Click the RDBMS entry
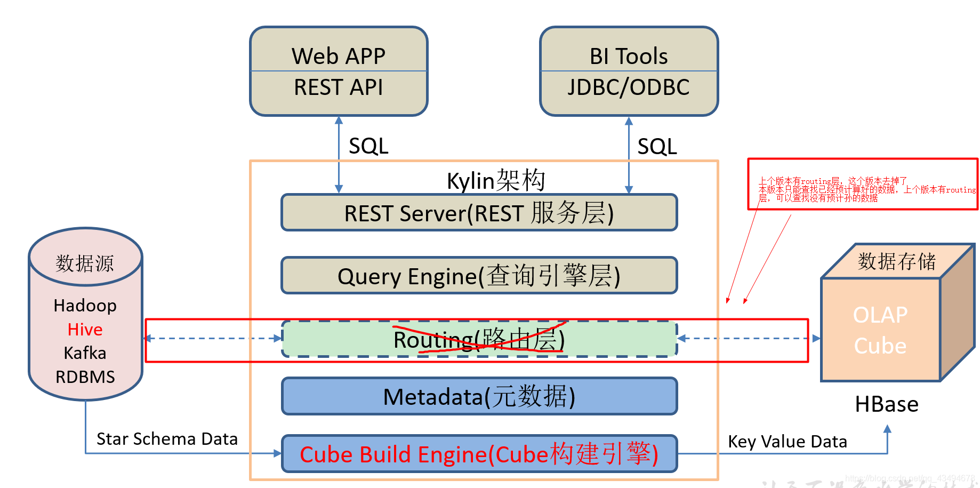Viewport: 980px width, 488px height. click(85, 377)
